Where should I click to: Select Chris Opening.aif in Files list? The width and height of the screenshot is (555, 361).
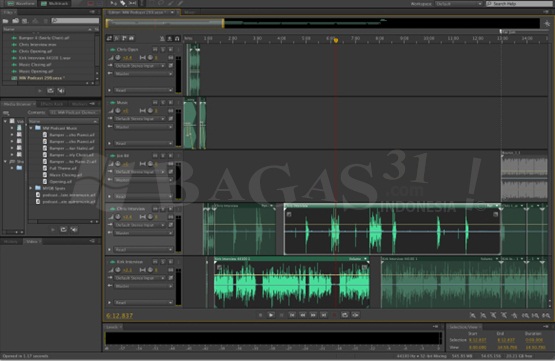point(35,51)
